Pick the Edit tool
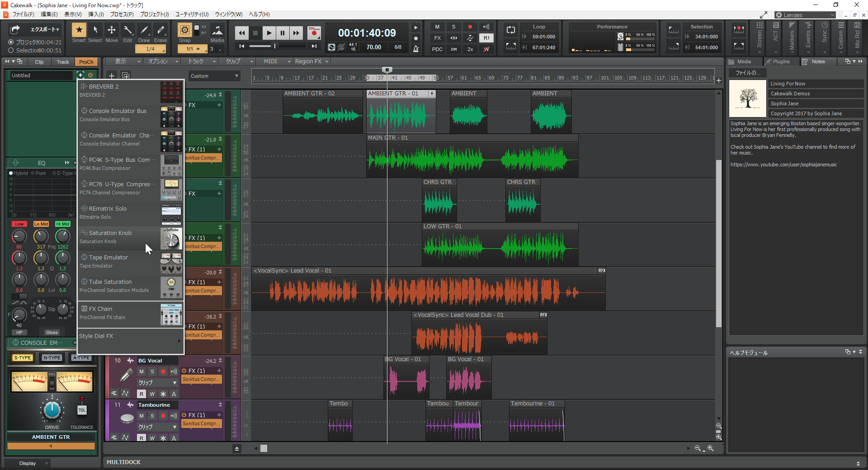This screenshot has height=470, width=868. pyautogui.click(x=128, y=30)
